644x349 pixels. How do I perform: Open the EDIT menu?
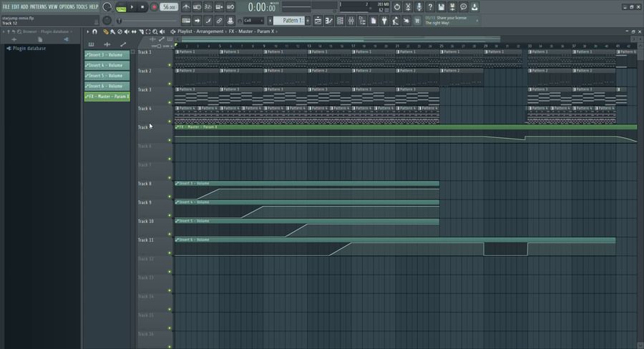tap(16, 6)
